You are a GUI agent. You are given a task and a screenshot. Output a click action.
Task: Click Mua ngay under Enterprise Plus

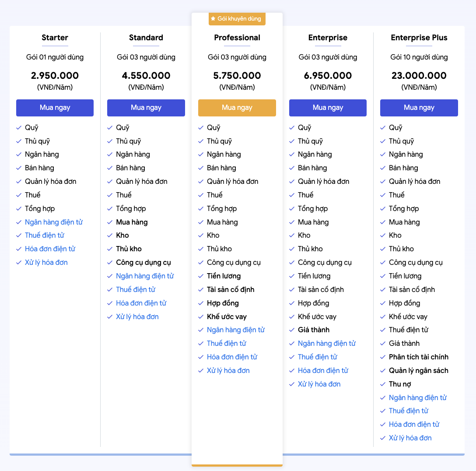(x=419, y=108)
